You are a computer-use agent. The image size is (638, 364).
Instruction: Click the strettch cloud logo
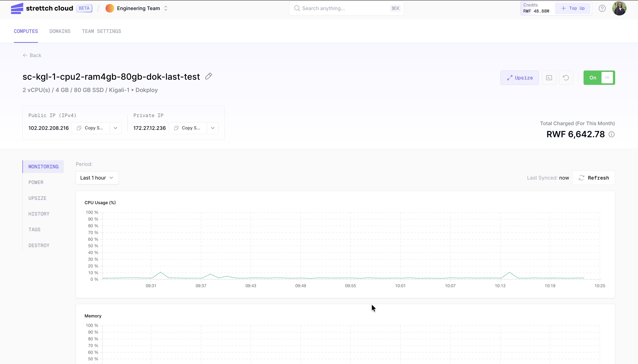pos(42,8)
